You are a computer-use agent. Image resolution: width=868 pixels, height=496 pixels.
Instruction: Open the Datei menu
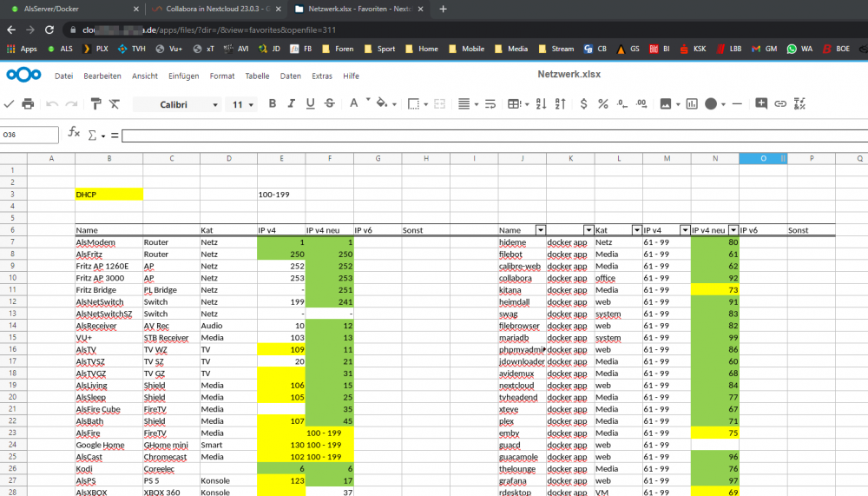coord(63,76)
